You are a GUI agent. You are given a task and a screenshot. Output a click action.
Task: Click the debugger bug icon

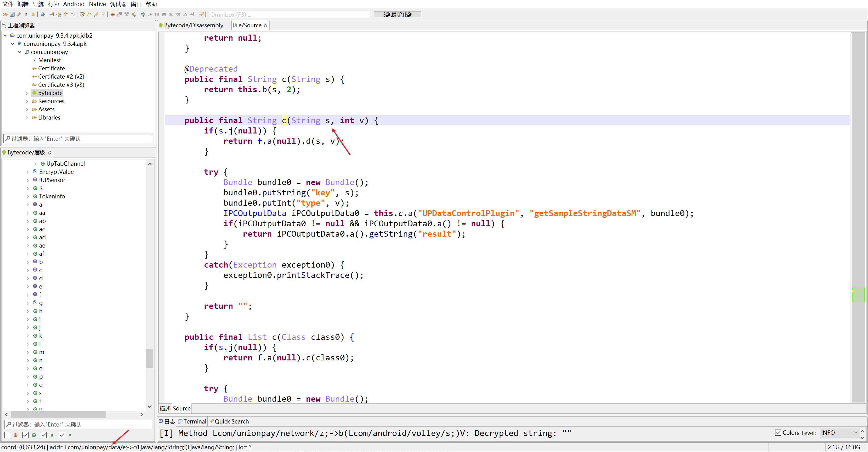tap(143, 15)
